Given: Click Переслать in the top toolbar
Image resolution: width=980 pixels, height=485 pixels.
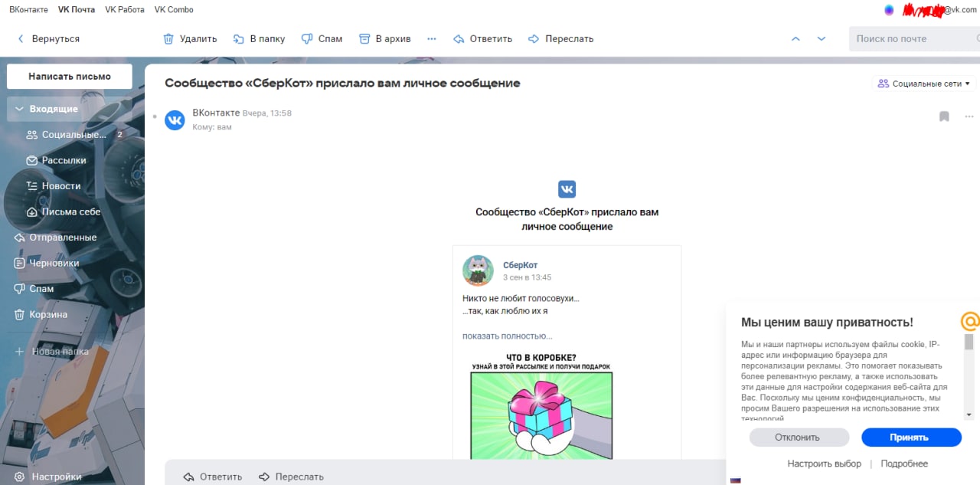Looking at the screenshot, I should point(560,38).
